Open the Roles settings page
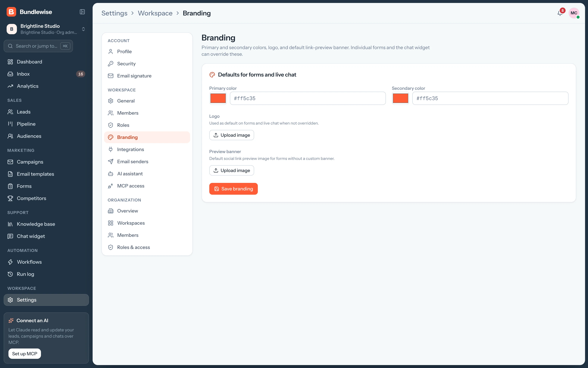 (147, 125)
